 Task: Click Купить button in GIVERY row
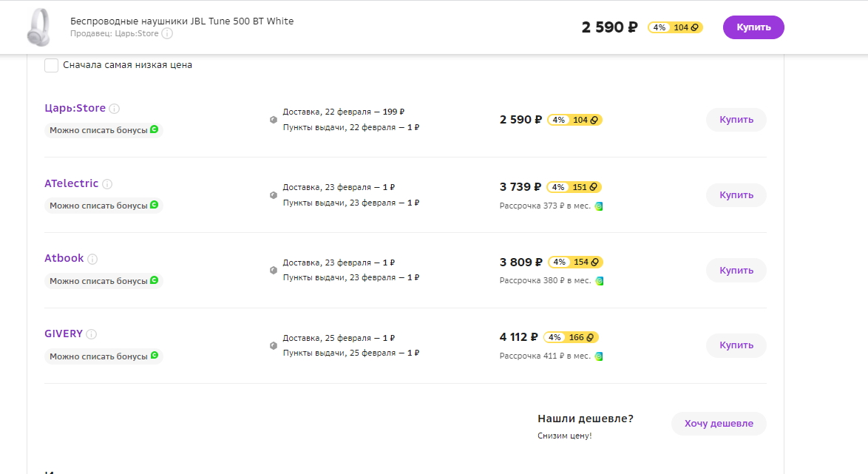[x=736, y=345]
